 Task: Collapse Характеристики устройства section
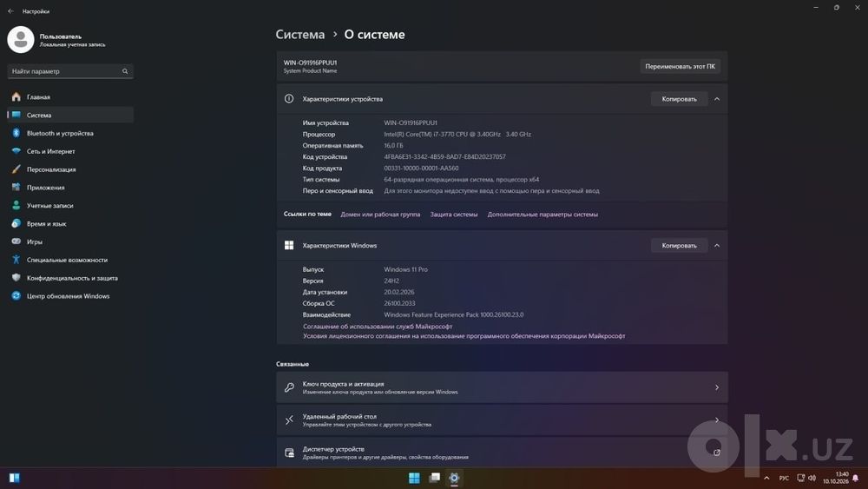click(717, 99)
